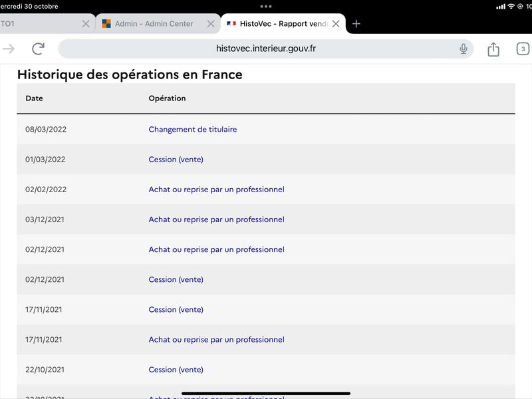Close the HistoVec tab

click(336, 24)
